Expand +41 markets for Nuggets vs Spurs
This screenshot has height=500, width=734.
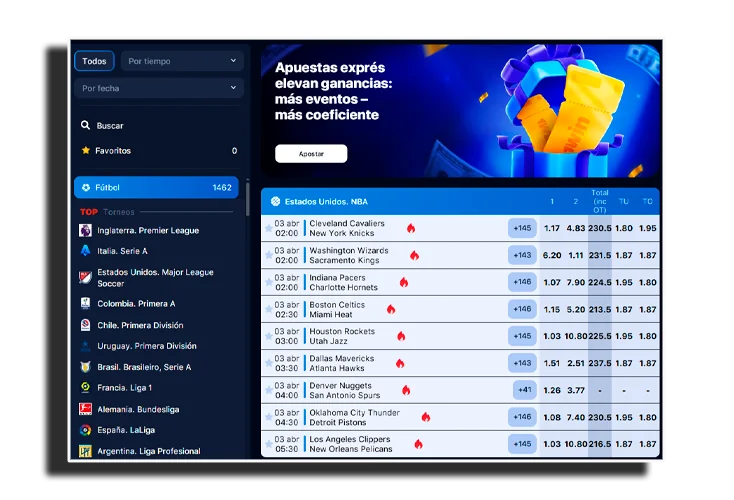pos(524,390)
